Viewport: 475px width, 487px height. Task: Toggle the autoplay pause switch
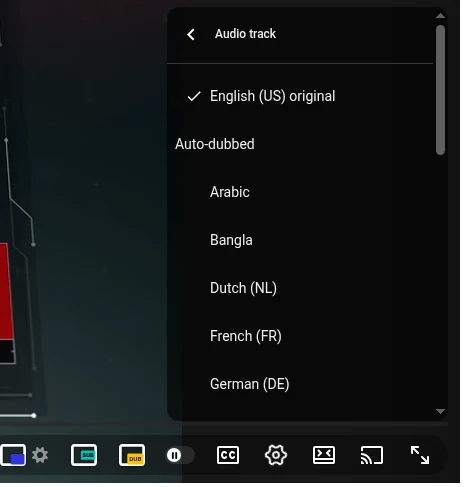click(x=180, y=455)
